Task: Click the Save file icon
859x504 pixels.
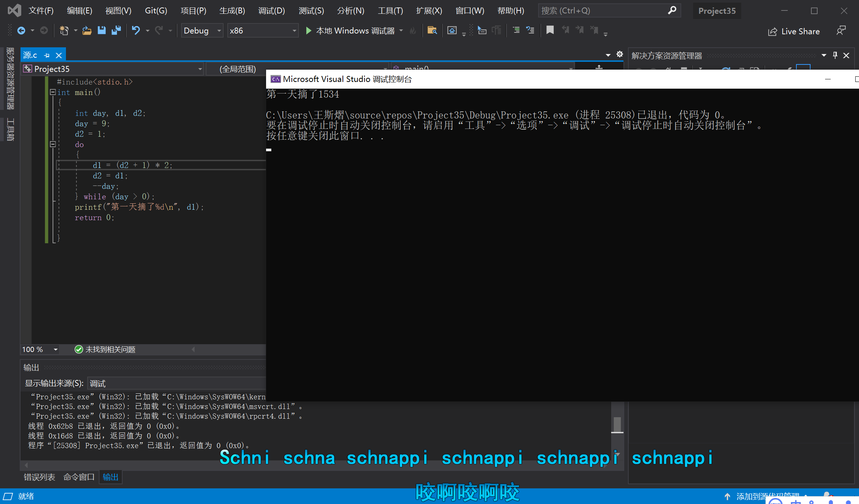Action: click(101, 31)
